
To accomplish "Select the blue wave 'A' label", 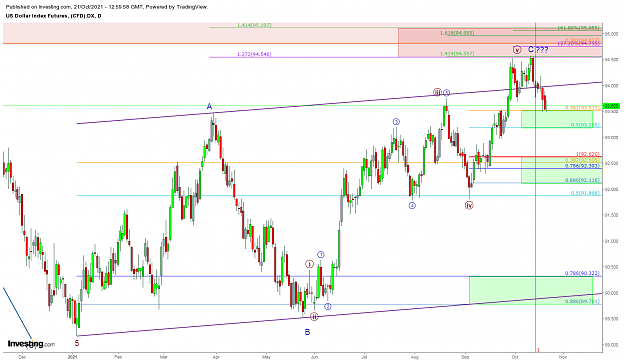I will click(209, 106).
